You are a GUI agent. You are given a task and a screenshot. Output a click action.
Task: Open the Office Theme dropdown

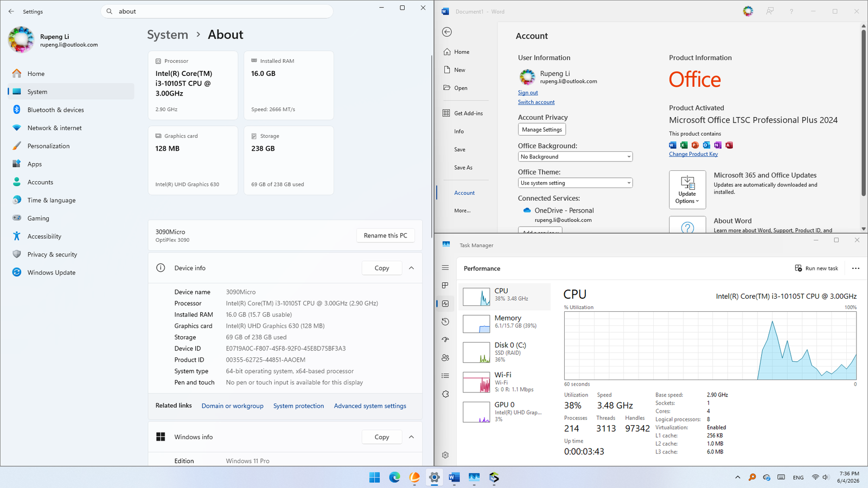575,183
